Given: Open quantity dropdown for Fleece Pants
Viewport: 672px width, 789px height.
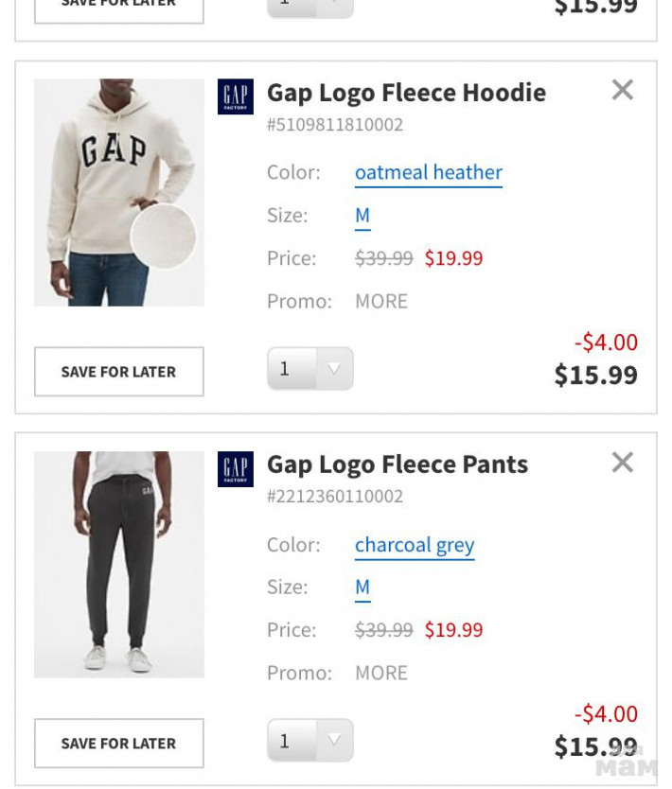Looking at the screenshot, I should coord(309,741).
